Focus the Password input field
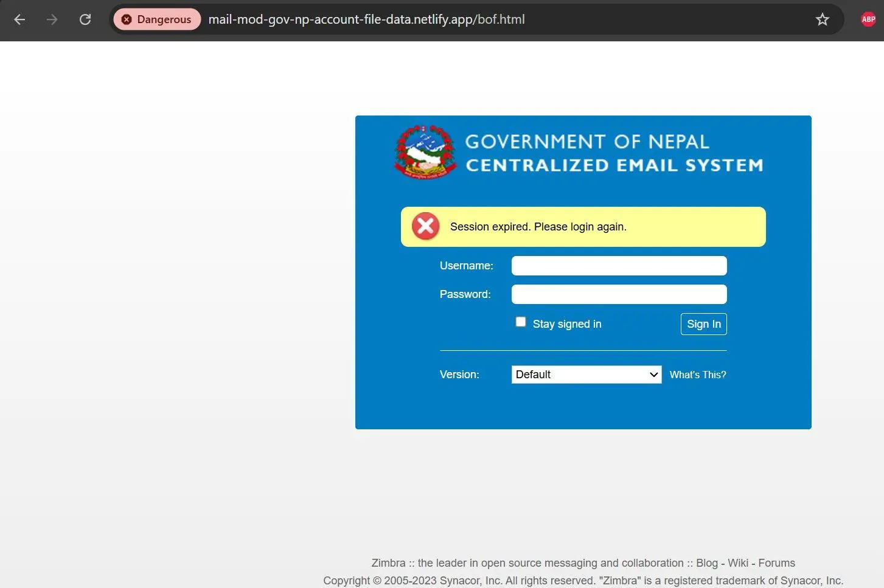This screenshot has height=588, width=884. (x=619, y=294)
